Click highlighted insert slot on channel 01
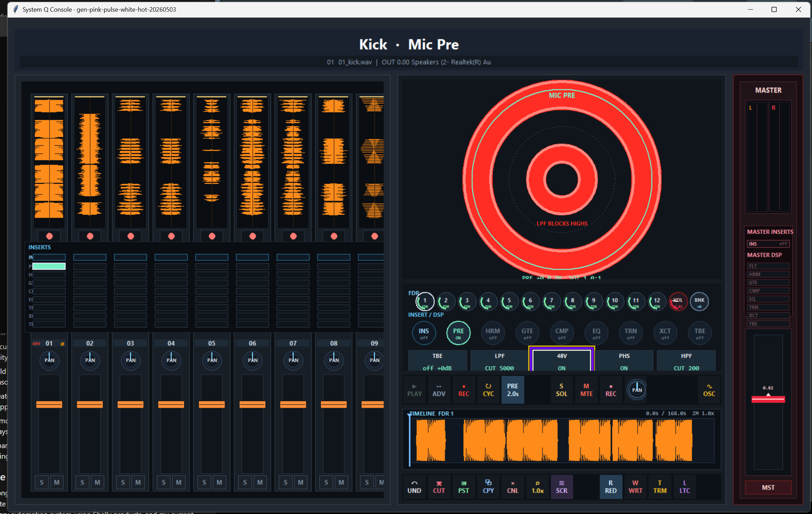The height and width of the screenshot is (514, 812). pos(49,266)
